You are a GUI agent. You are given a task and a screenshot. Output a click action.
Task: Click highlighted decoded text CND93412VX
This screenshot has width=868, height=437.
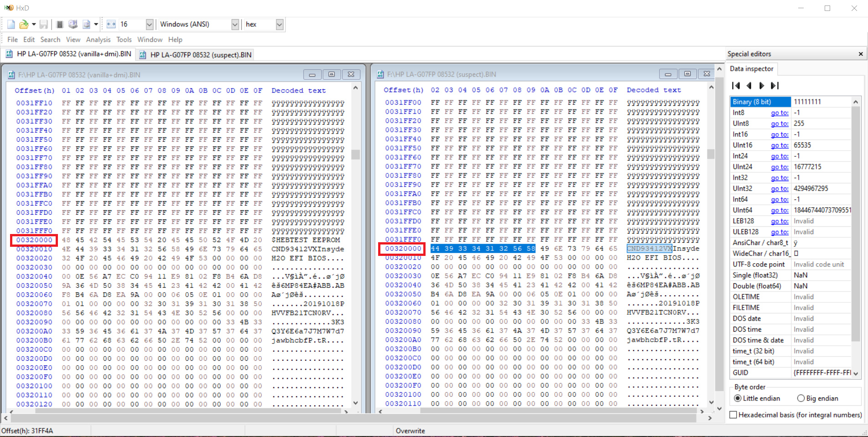tap(649, 249)
